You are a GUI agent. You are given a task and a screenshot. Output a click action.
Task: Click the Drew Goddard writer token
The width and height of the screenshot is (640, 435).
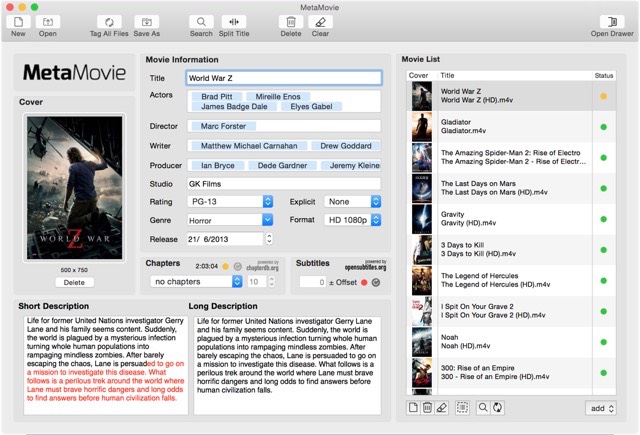(x=346, y=146)
